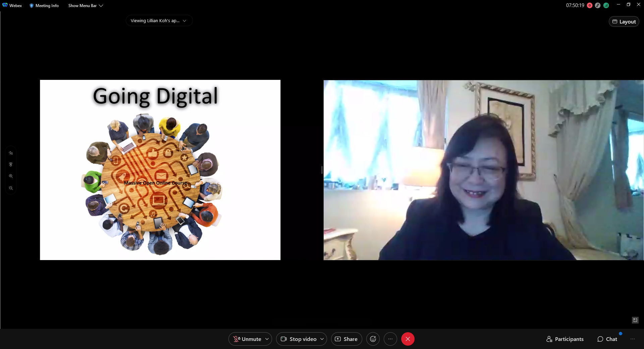Click the gray status icon beside recording indicator
This screenshot has height=349, width=644.
click(598, 5)
